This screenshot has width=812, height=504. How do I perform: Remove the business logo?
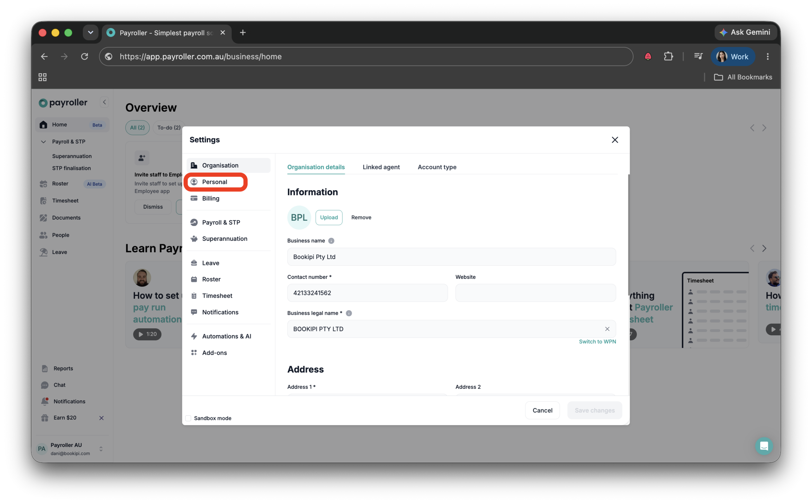(x=361, y=217)
